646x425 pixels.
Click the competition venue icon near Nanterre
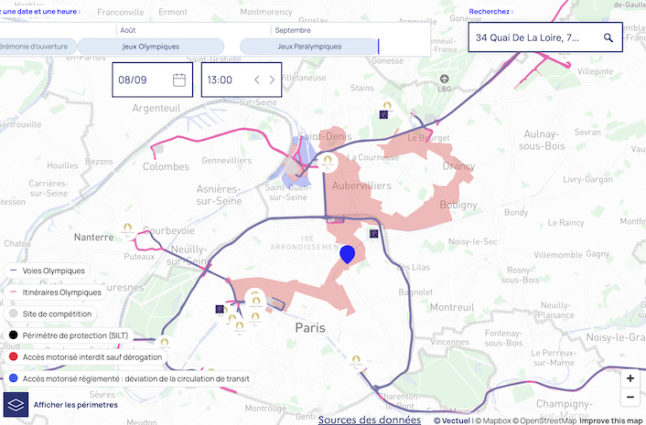pos(124,228)
